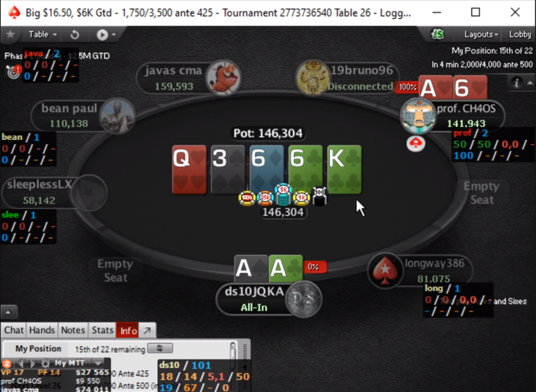Click longway386's red spade avatar
This screenshot has width=536, height=392.
[x=385, y=271]
